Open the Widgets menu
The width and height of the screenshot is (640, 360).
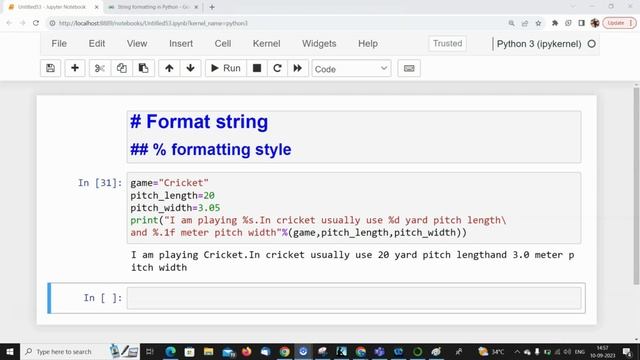pyautogui.click(x=319, y=44)
